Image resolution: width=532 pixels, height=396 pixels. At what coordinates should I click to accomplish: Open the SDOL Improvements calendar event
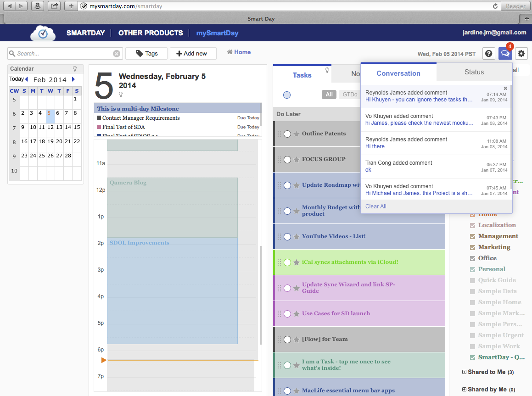pos(172,291)
